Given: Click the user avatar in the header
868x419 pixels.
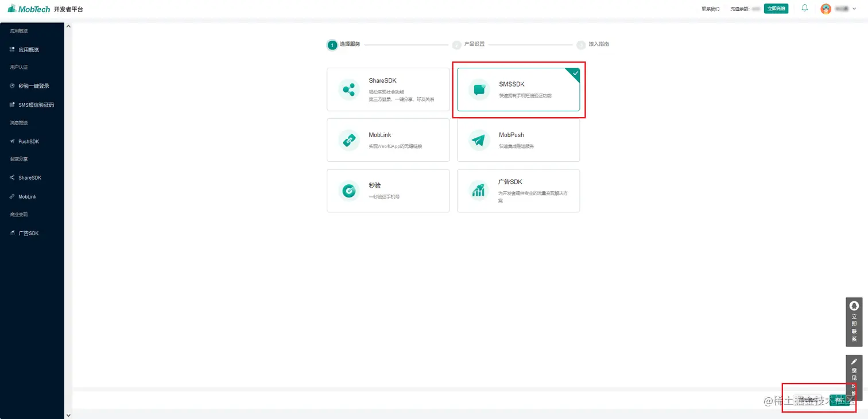Looking at the screenshot, I should pos(826,9).
